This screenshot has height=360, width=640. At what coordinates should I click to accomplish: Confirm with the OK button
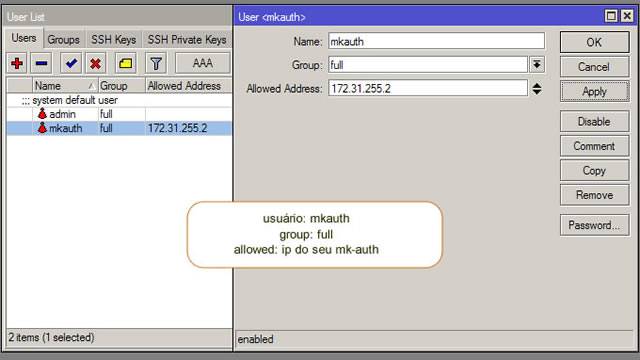pyautogui.click(x=594, y=42)
